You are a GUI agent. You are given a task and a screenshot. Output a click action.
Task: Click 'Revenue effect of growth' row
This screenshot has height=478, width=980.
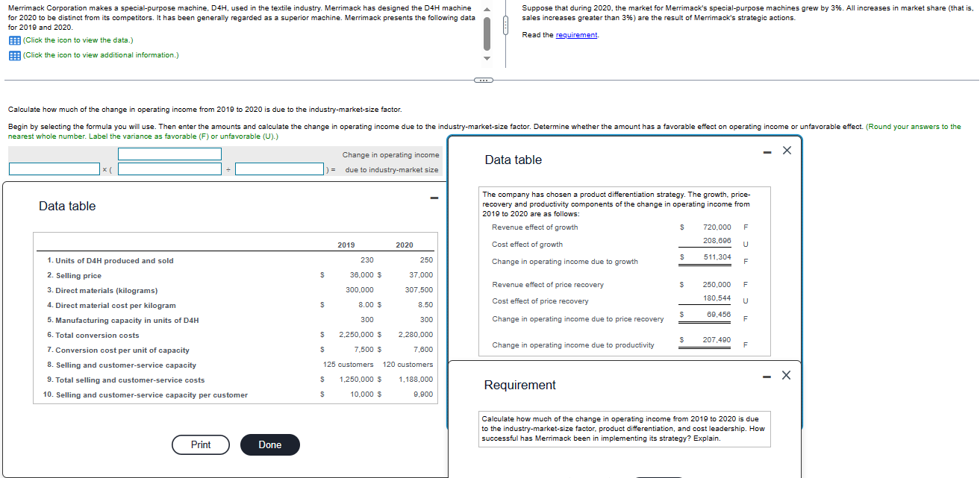click(x=619, y=227)
